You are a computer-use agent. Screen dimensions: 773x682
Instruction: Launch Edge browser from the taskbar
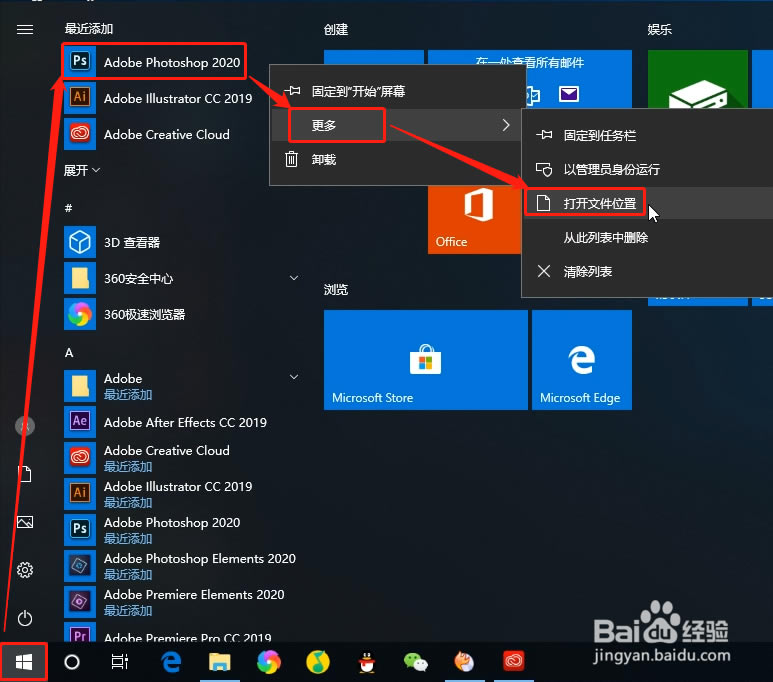coord(171,662)
